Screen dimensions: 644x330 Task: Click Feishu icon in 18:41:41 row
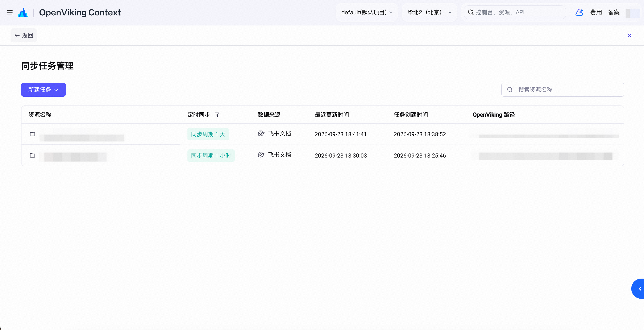(261, 133)
